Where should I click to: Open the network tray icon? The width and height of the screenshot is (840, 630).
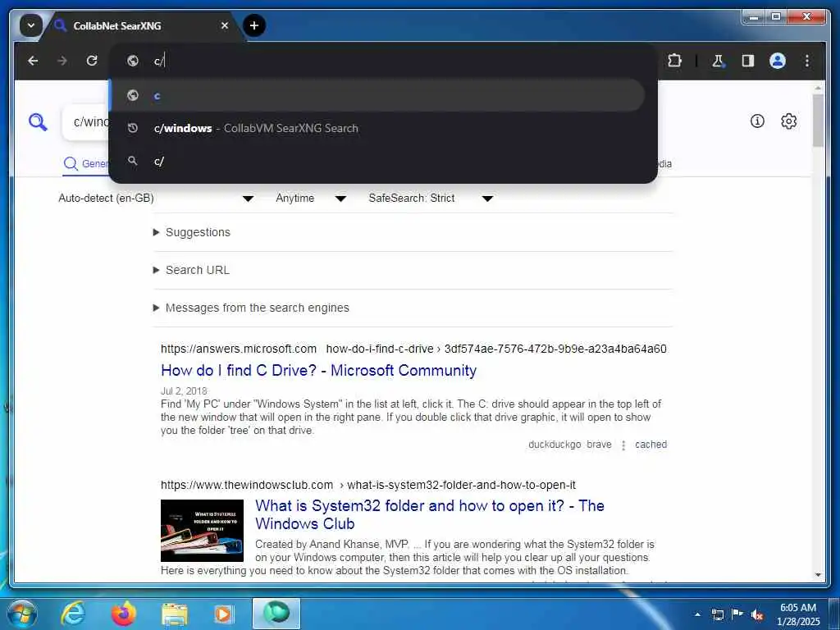pyautogui.click(x=717, y=614)
